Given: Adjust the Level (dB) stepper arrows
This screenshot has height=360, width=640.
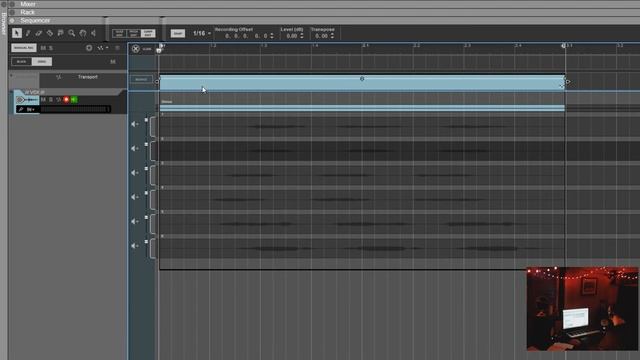Looking at the screenshot, I should coord(302,36).
